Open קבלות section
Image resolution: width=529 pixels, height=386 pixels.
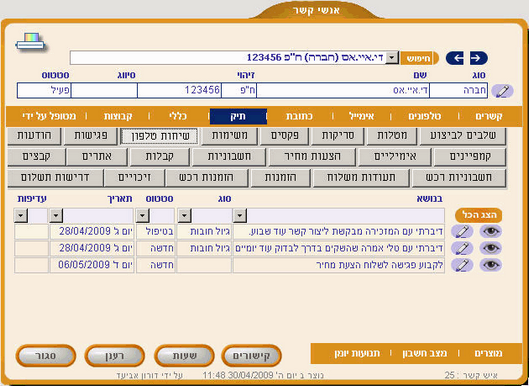tap(160, 157)
